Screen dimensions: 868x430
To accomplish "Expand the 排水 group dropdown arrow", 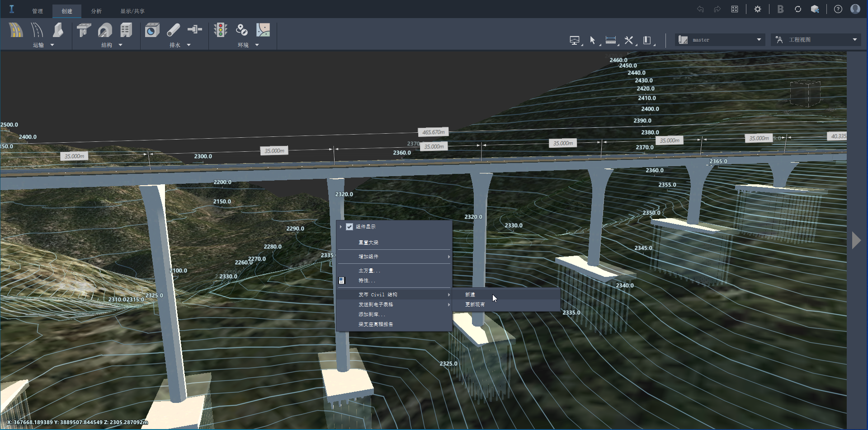I will pyautogui.click(x=189, y=45).
